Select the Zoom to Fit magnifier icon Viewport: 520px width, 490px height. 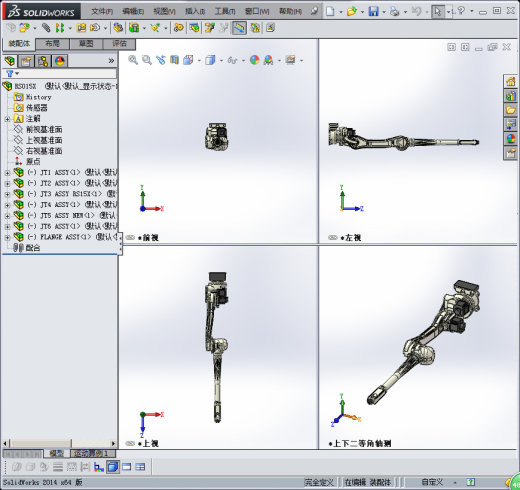133,60
